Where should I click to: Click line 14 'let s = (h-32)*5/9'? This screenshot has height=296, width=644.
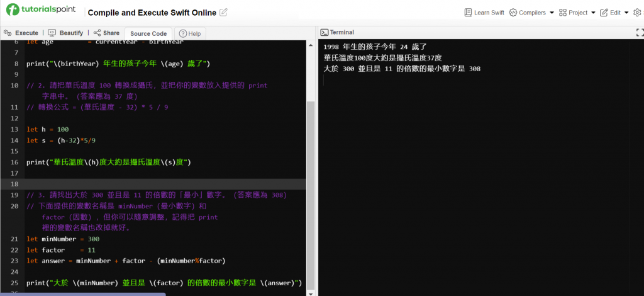click(x=61, y=140)
